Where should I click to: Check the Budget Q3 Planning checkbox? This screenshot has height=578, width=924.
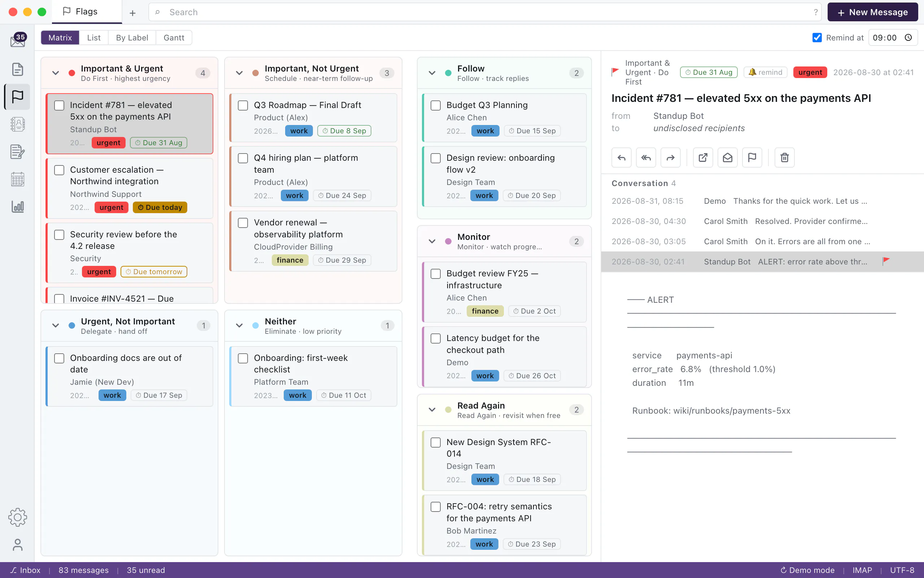[x=436, y=105]
